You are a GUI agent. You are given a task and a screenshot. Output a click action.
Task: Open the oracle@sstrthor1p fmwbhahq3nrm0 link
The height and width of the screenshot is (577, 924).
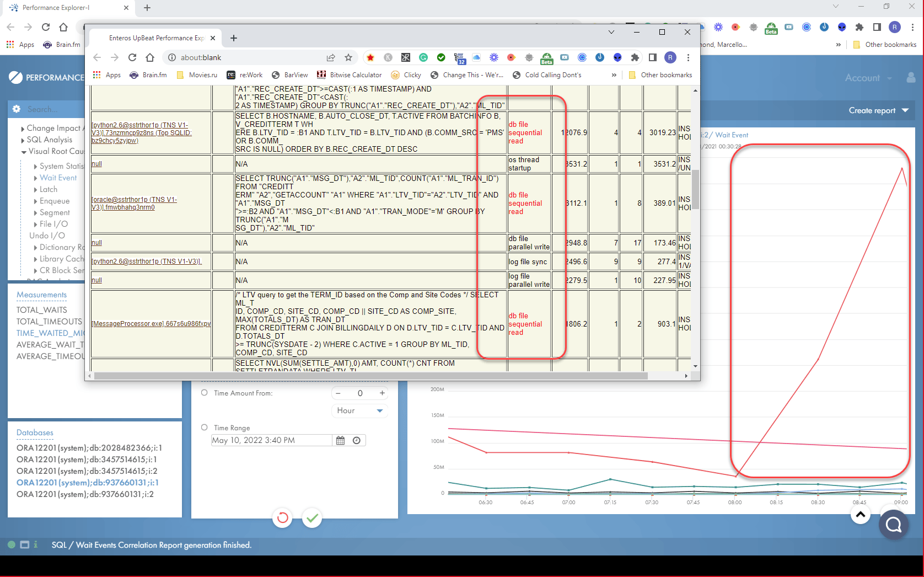[x=134, y=204]
